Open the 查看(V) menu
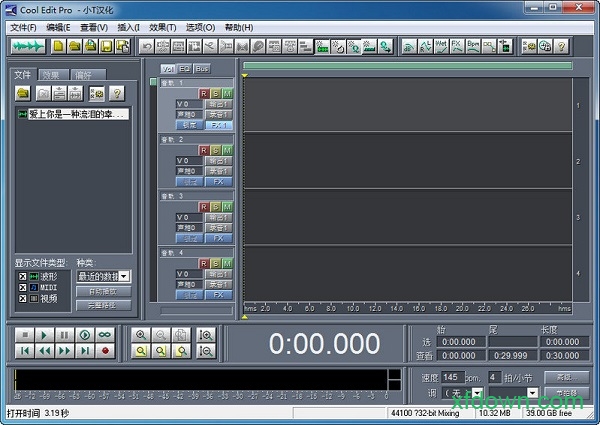Screen dimensions: 600x425 94,28
